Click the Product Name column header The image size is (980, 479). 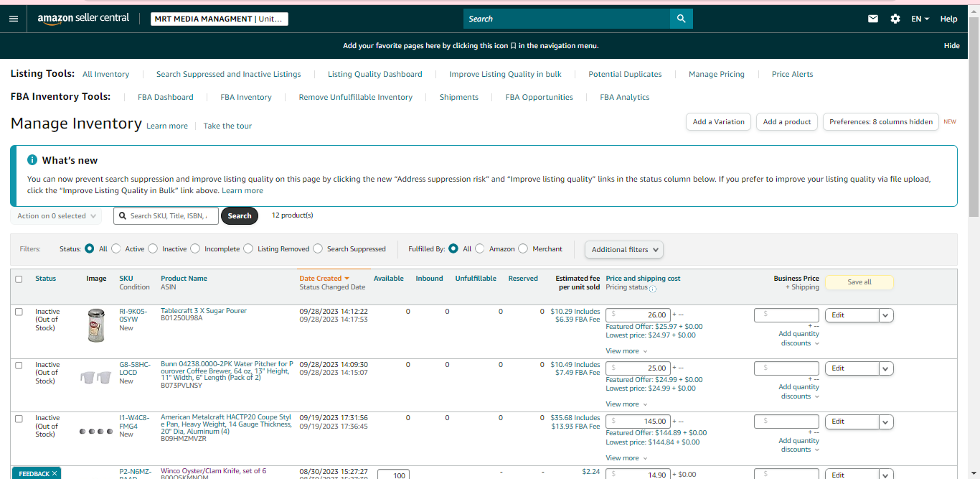click(184, 279)
